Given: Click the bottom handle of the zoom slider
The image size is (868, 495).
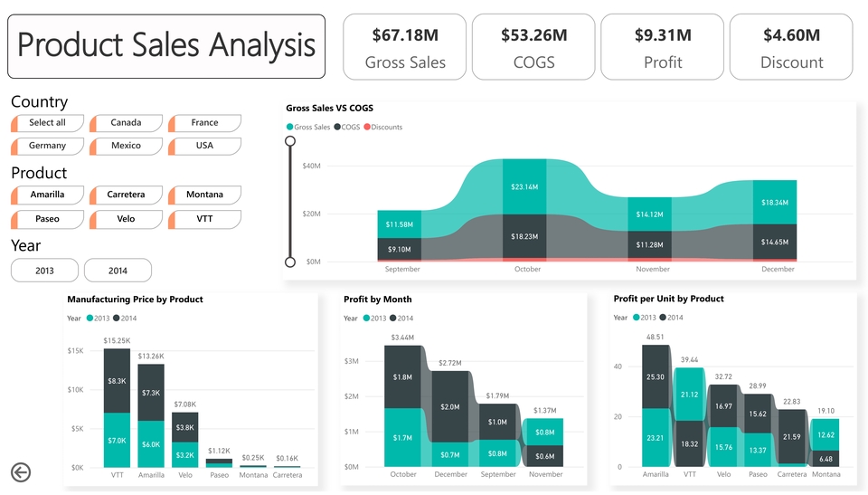Looking at the screenshot, I should pyautogui.click(x=290, y=262).
